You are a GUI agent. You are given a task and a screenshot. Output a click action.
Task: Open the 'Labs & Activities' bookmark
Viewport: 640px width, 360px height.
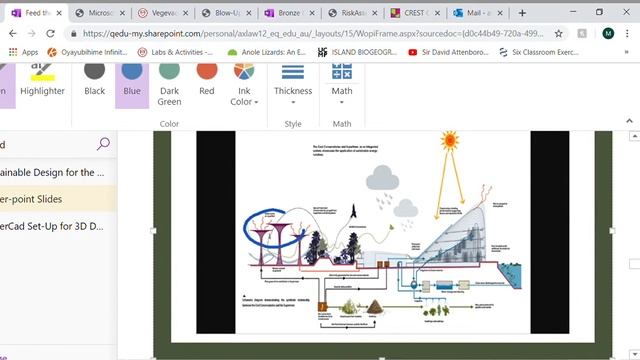point(176,52)
